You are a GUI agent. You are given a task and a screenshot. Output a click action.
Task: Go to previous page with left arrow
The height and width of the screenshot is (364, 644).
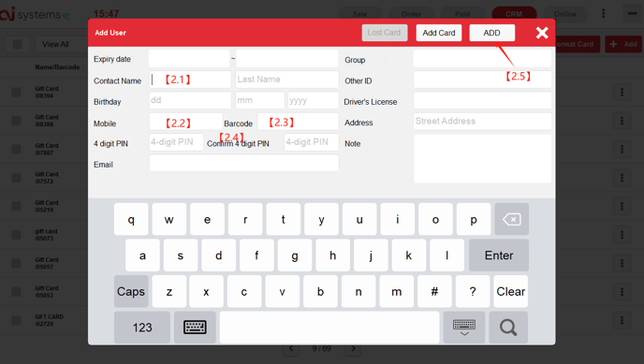tap(291, 349)
